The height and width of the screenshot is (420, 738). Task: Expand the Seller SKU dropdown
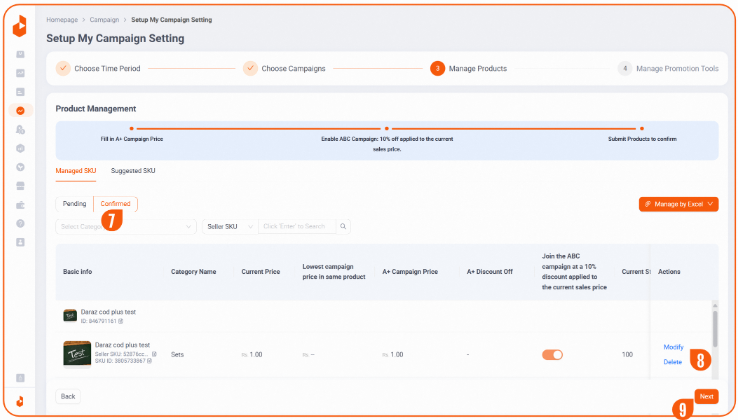point(228,227)
